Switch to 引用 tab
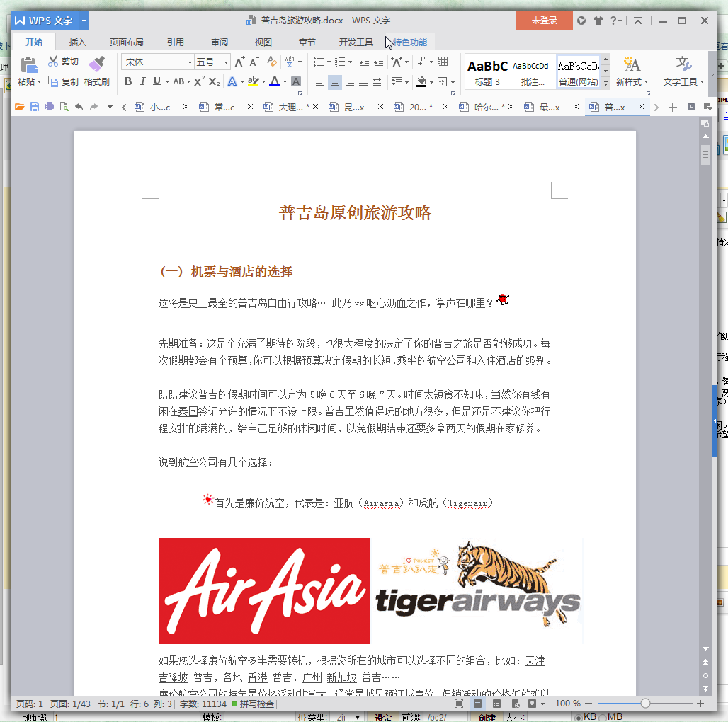 [176, 42]
